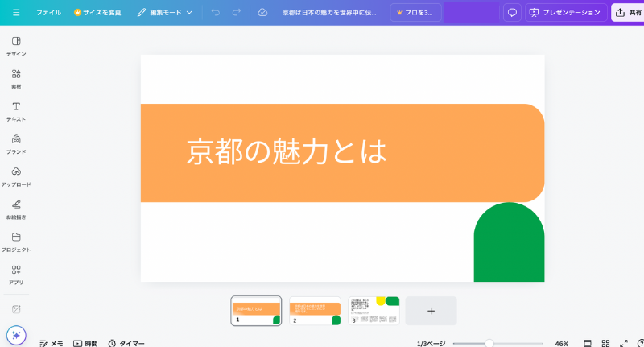Open the タイマー timer
The image size is (644, 347).
tap(126, 343)
